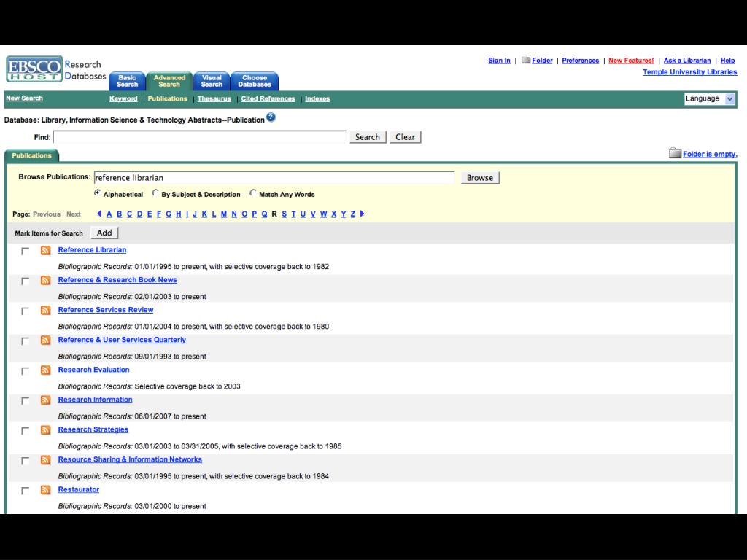Image resolution: width=747 pixels, height=560 pixels.
Task: Open the Help link
Action: point(727,61)
